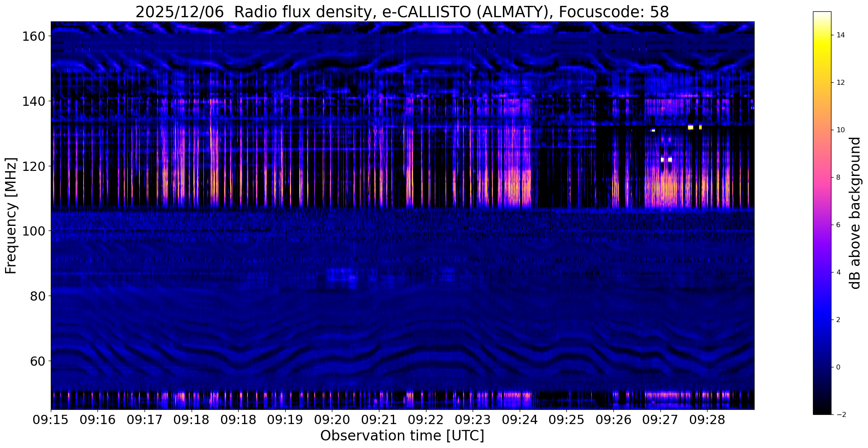Click the 09:17 time tick label
Screen dimensions: 868x448
point(145,420)
